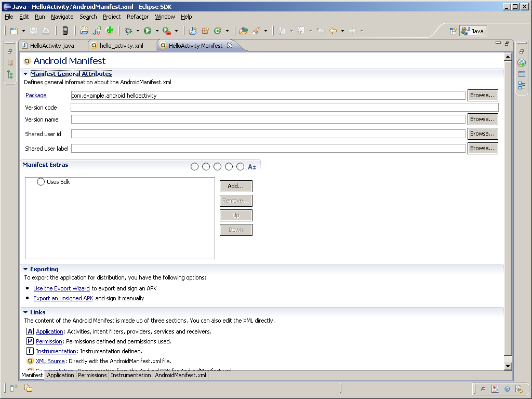Navigate forward with right arrow icon

(352, 31)
